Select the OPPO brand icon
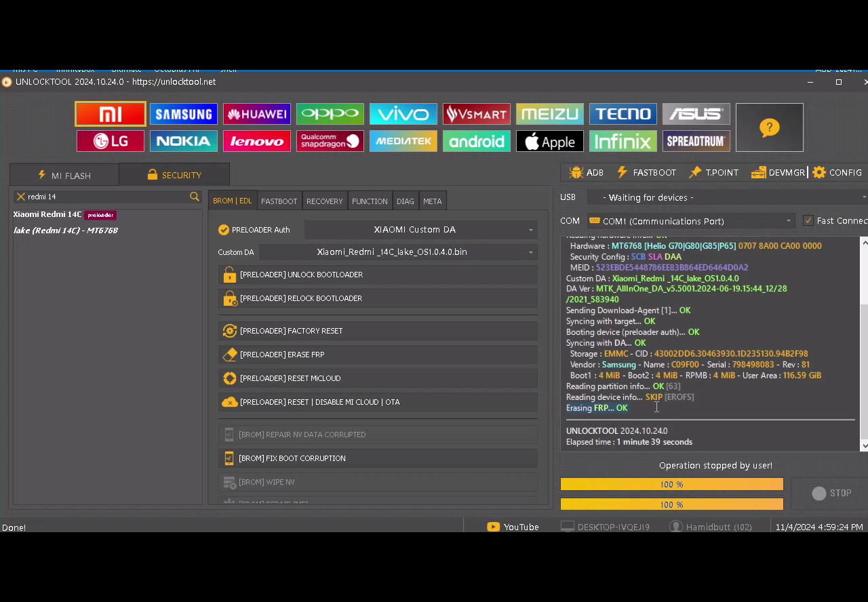Screen dimensions: 868x602 point(330,114)
